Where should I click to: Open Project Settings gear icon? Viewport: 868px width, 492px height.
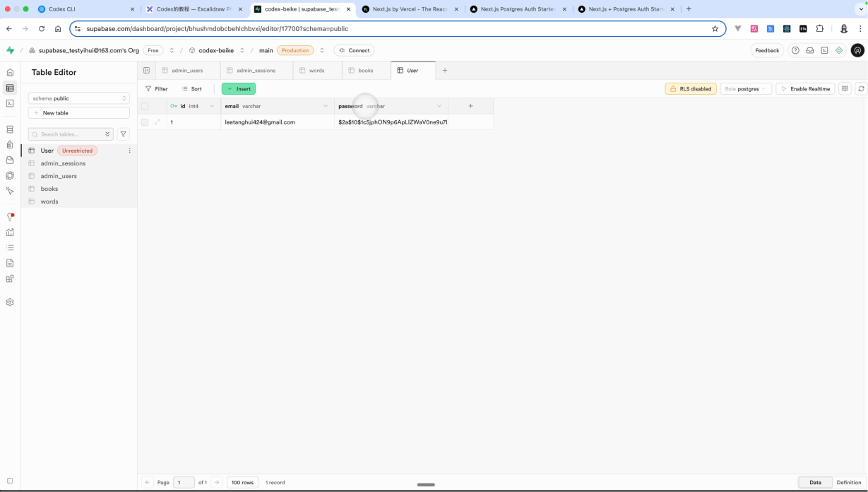click(x=10, y=302)
